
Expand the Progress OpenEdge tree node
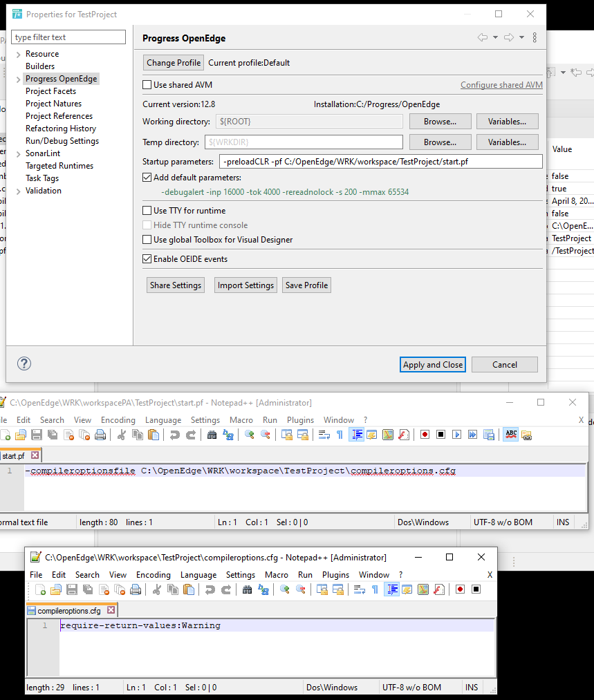(x=18, y=79)
